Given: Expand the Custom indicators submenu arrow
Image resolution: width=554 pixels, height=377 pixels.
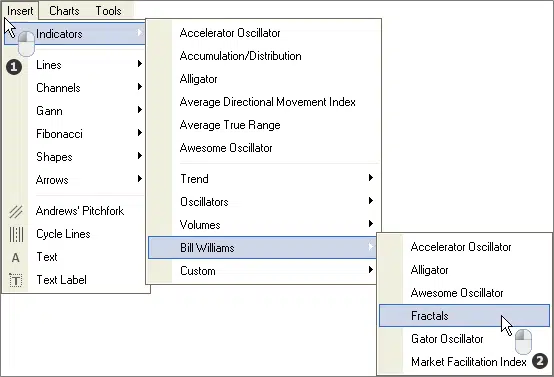Looking at the screenshot, I should pyautogui.click(x=370, y=270).
